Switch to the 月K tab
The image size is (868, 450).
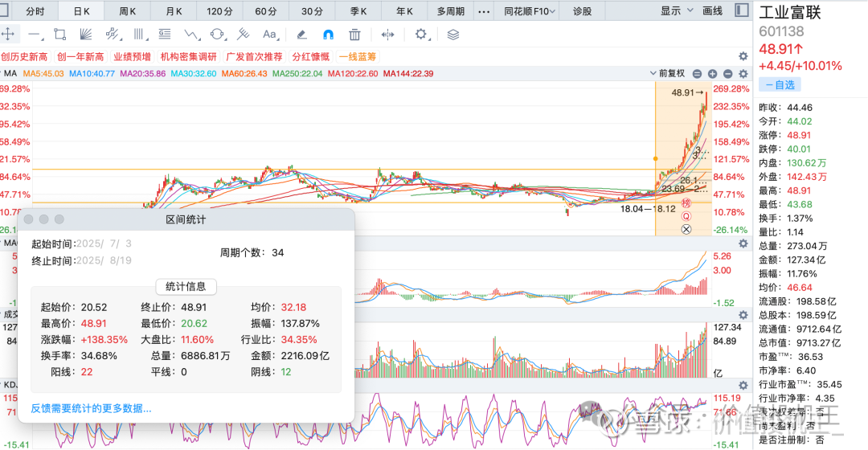coord(174,11)
